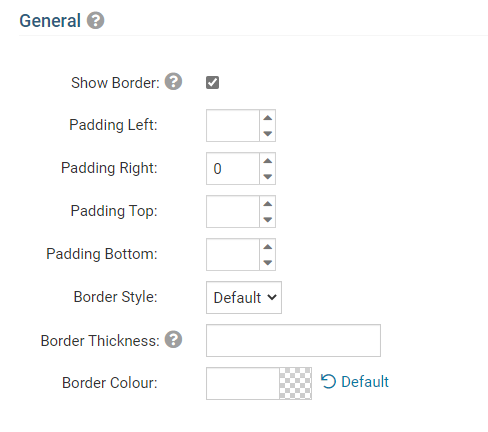
Task: Lower Padding Bottom using the down arrow
Action: coord(267,262)
